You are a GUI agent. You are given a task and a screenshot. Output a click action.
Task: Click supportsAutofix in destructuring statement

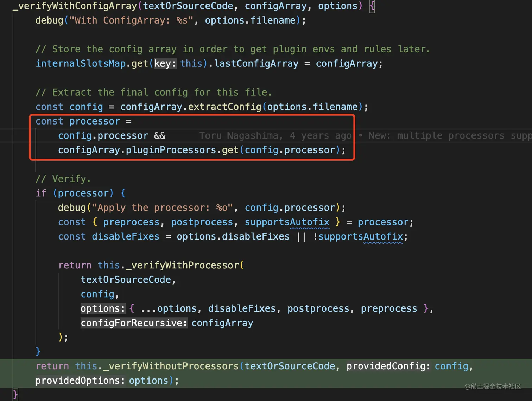[x=287, y=222]
